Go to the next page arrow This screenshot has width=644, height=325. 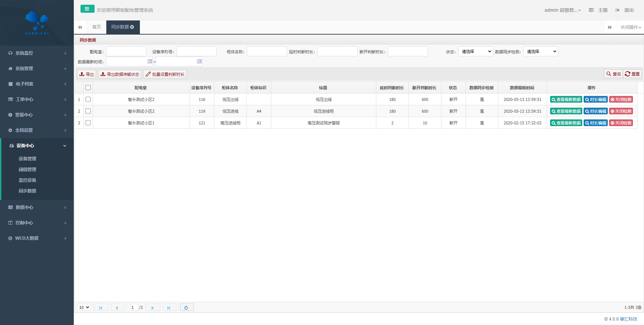[153, 308]
